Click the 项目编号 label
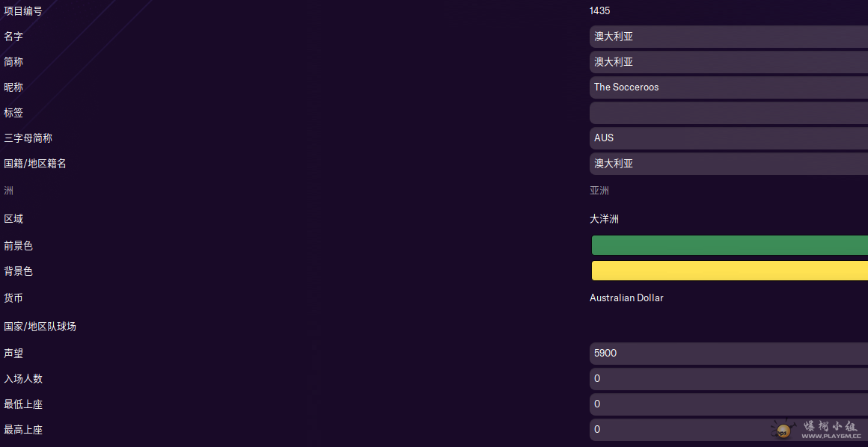Image resolution: width=868 pixels, height=447 pixels. 23,10
